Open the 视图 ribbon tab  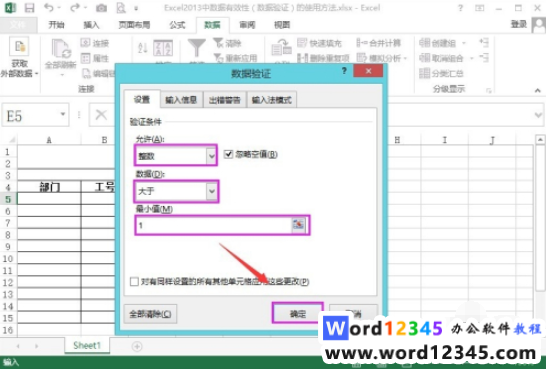click(282, 25)
